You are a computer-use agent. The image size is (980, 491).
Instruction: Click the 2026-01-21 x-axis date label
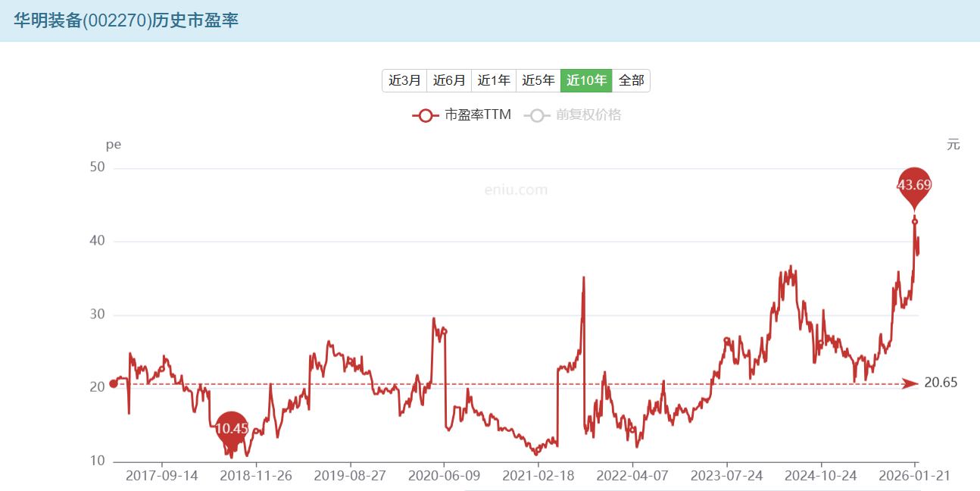914,476
